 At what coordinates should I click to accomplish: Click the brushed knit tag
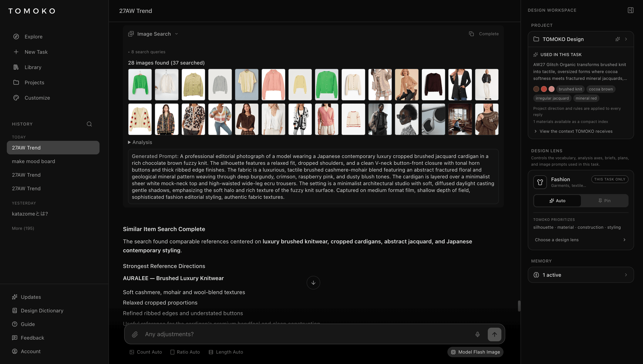click(x=570, y=89)
